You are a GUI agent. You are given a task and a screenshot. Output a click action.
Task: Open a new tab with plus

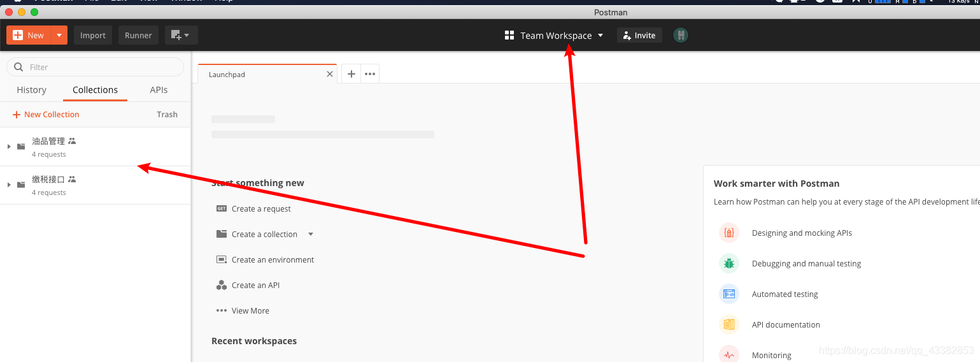click(352, 74)
